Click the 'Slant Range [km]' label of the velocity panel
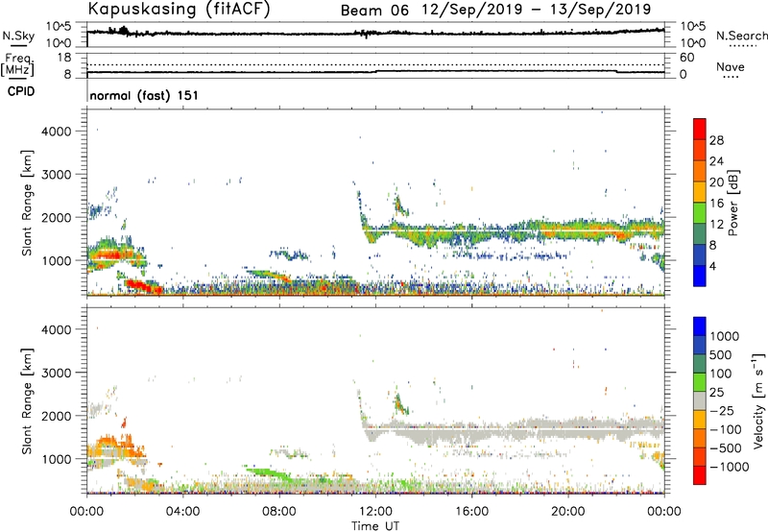The image size is (768, 532). 27,400
